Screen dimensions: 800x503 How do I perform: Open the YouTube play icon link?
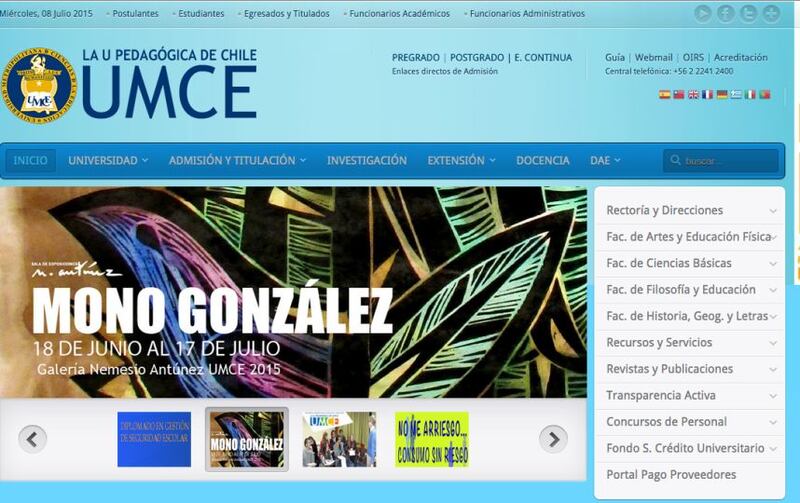tap(703, 14)
